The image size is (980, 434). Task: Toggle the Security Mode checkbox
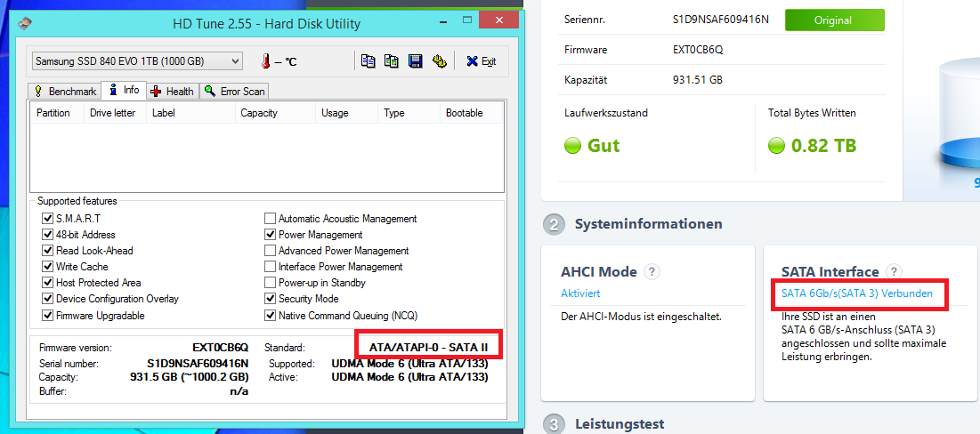click(270, 299)
